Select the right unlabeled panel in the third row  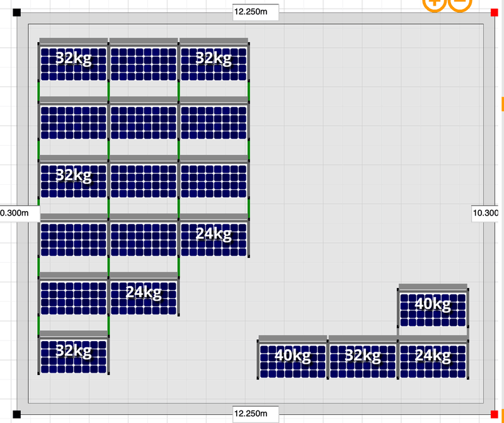214,181
